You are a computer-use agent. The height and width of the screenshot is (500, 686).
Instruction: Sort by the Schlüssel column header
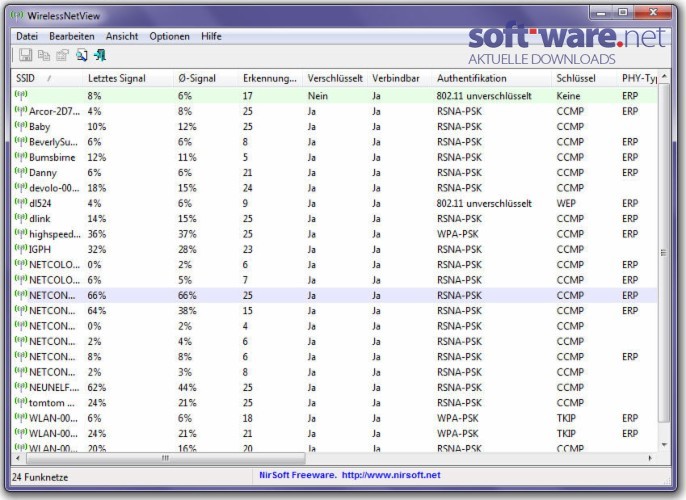point(584,78)
